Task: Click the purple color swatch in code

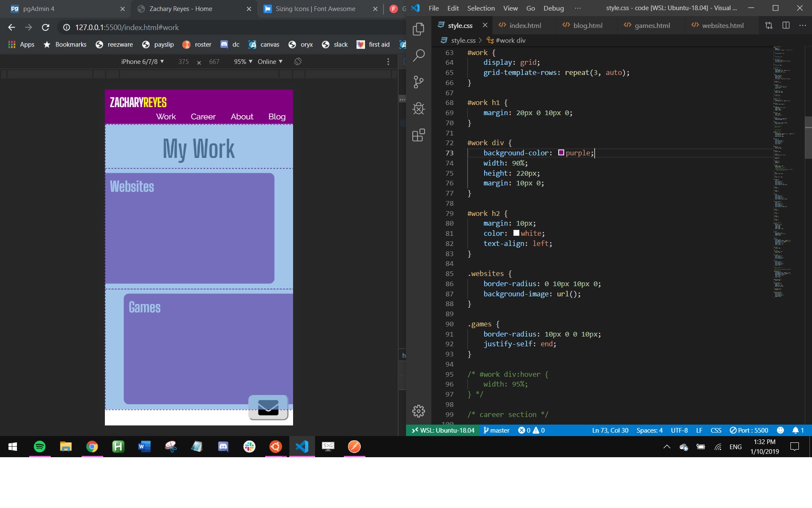Action: (x=561, y=153)
